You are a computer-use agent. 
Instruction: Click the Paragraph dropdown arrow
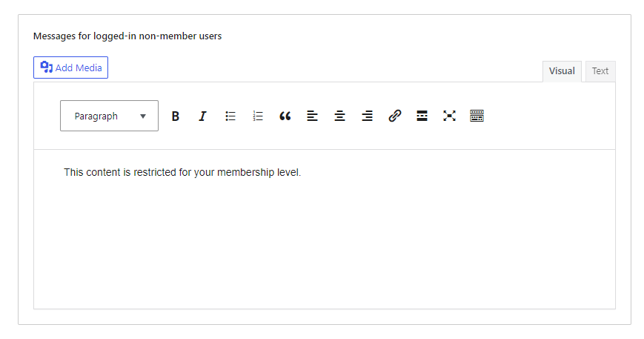143,116
